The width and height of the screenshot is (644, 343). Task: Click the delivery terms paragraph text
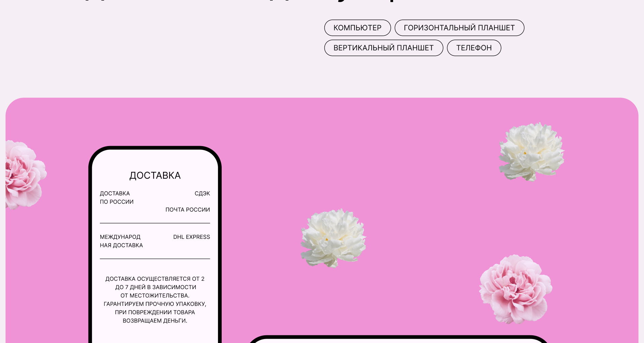point(155,300)
